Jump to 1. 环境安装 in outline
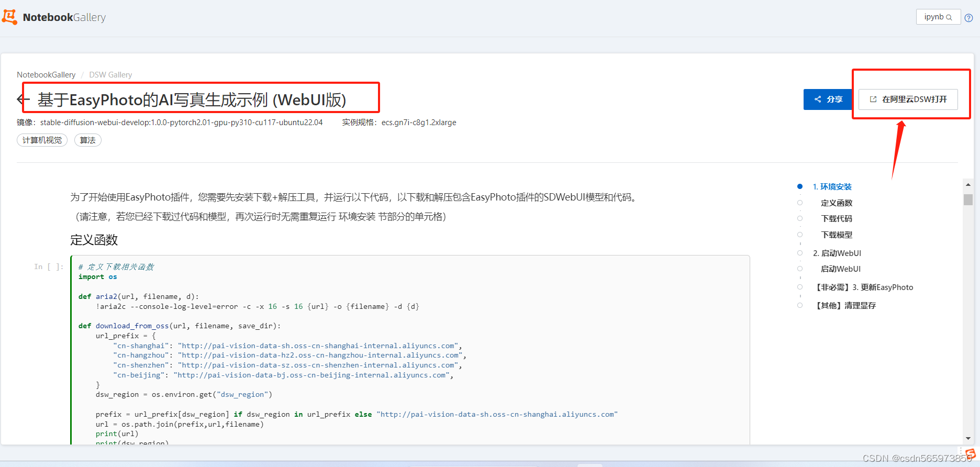The width and height of the screenshot is (980, 467). tap(832, 186)
